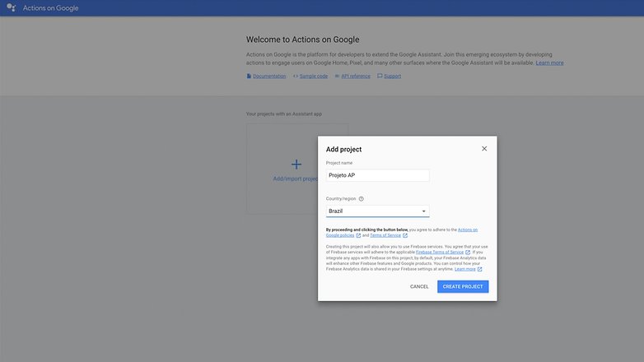The height and width of the screenshot is (362, 644).
Task: Open the Support link
Action: click(x=392, y=76)
